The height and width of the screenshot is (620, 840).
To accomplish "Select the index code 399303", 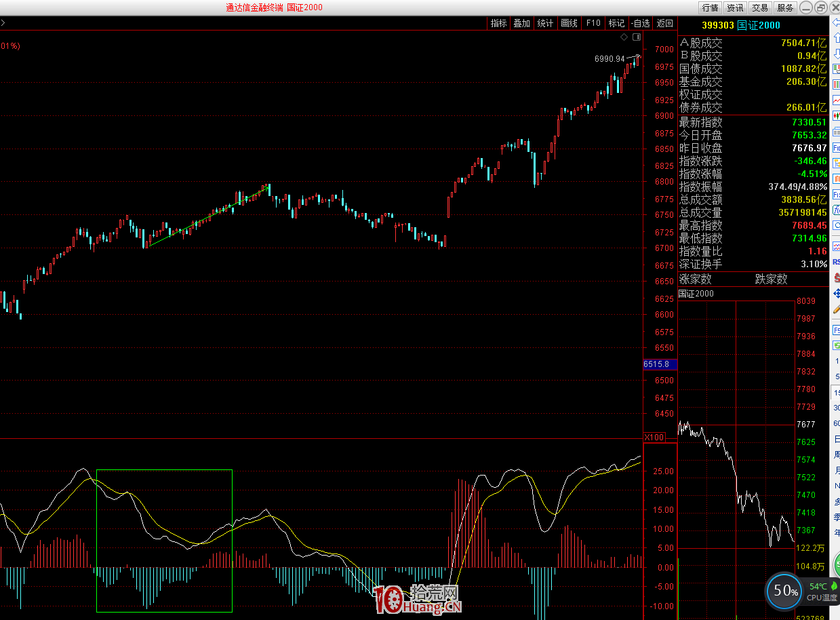I will pyautogui.click(x=717, y=25).
